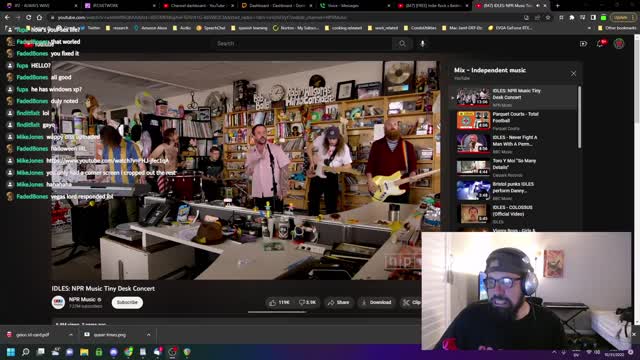Click the playlist panel scrollbar
Screen dimensions: 640x360
(579, 118)
